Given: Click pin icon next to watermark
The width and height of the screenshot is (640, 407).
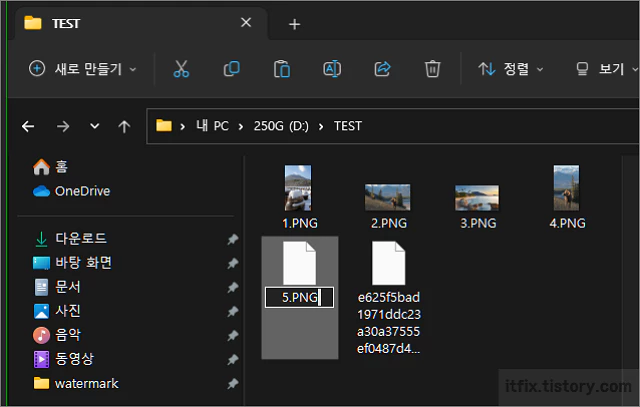Looking at the screenshot, I should [233, 384].
